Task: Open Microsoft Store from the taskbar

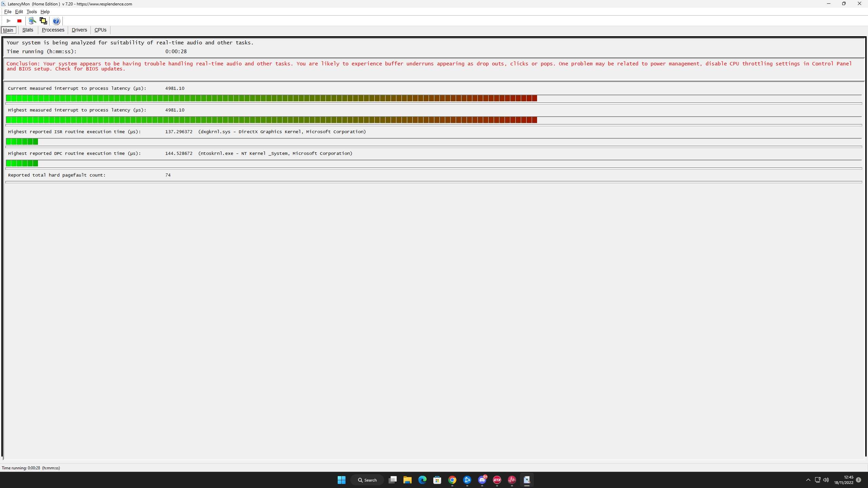Action: pos(437,480)
